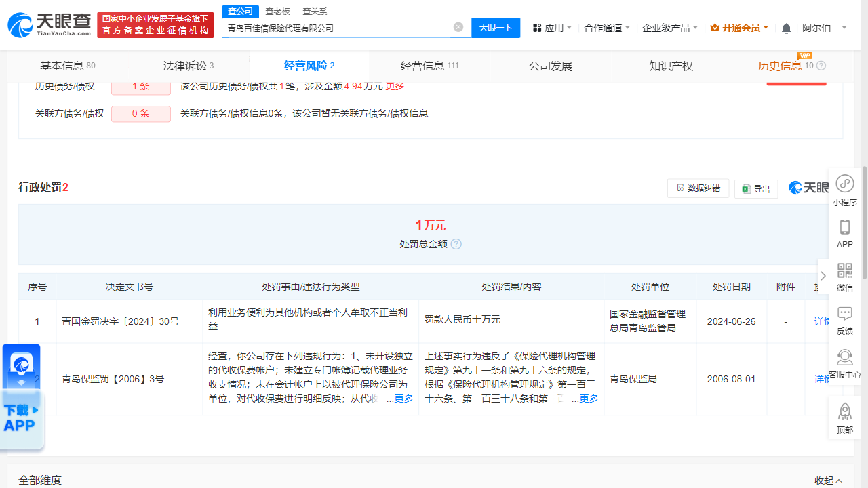The width and height of the screenshot is (868, 488).
Task: Switch to 查关系 search tab
Action: 315,11
